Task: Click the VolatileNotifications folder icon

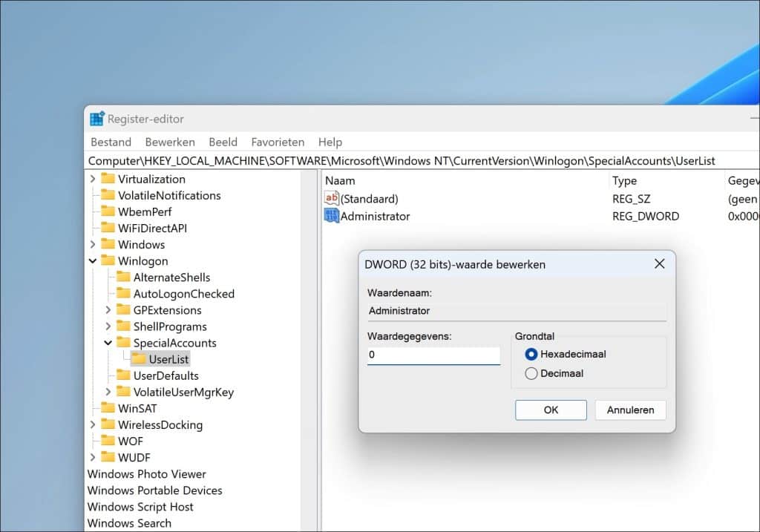Action: (108, 195)
